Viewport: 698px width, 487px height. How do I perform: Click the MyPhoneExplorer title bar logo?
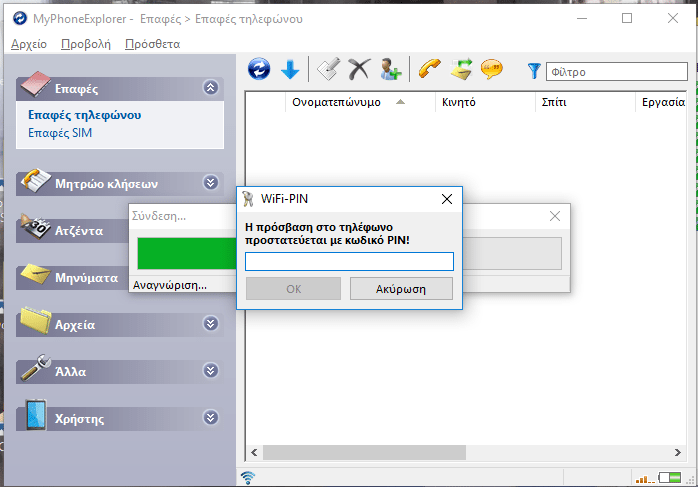(x=20, y=18)
